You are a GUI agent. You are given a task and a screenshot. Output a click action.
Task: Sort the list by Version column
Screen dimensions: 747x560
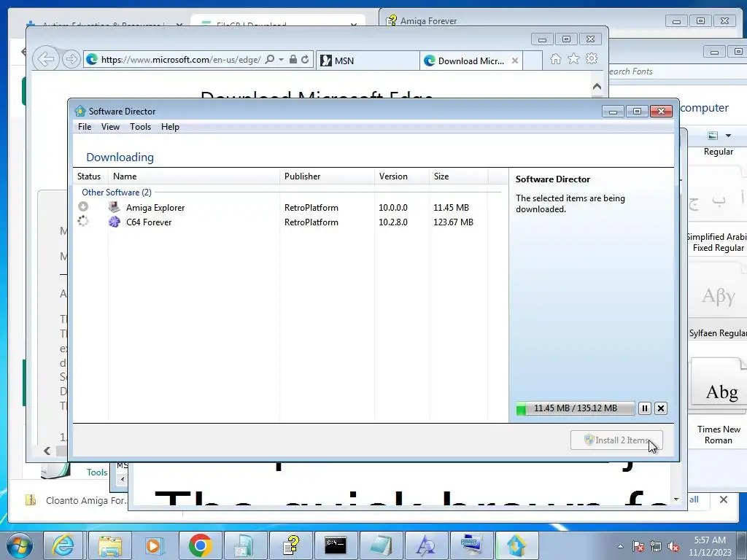402,176
